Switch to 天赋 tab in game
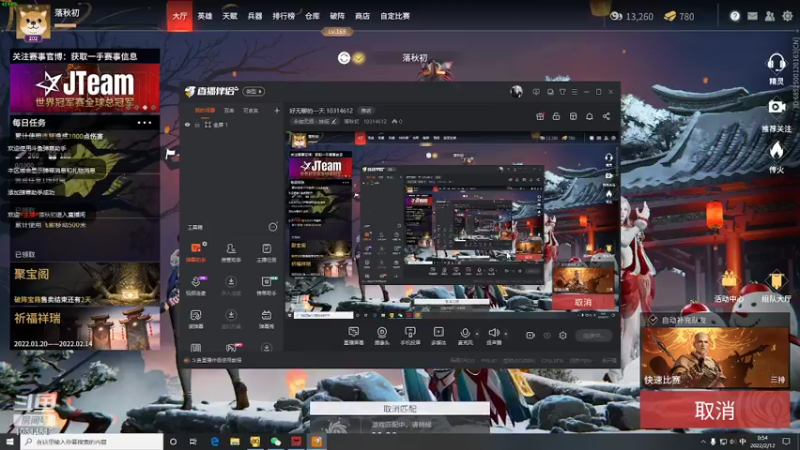 pos(230,16)
